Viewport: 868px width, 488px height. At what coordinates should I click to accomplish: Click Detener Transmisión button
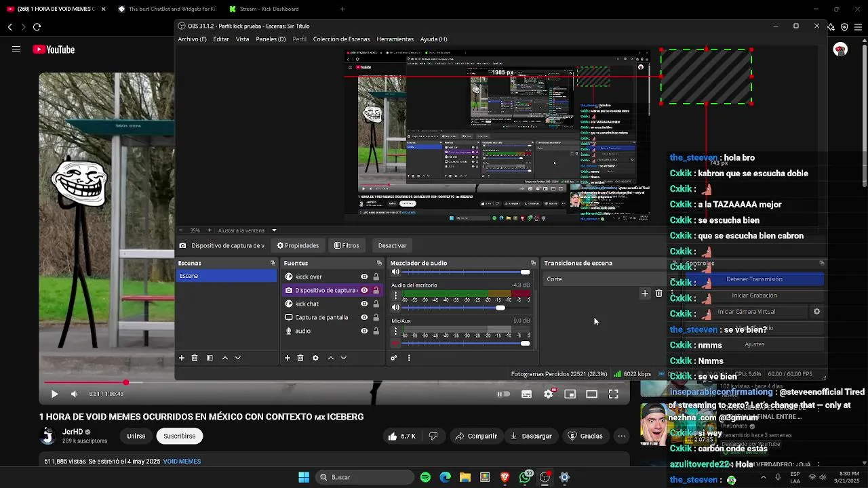(x=754, y=279)
